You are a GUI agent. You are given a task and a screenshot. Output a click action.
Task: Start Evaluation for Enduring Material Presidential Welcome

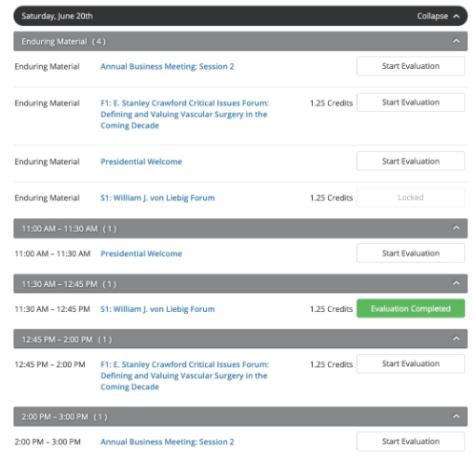pyautogui.click(x=411, y=161)
